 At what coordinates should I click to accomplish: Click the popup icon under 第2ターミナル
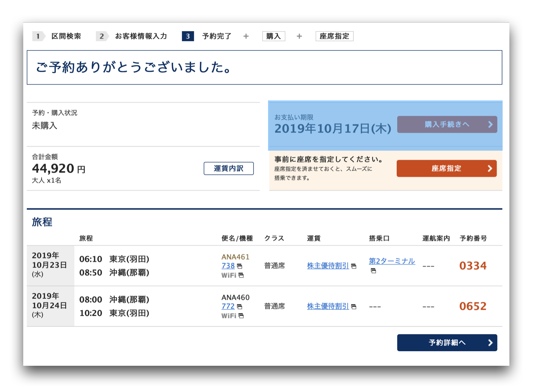click(373, 271)
